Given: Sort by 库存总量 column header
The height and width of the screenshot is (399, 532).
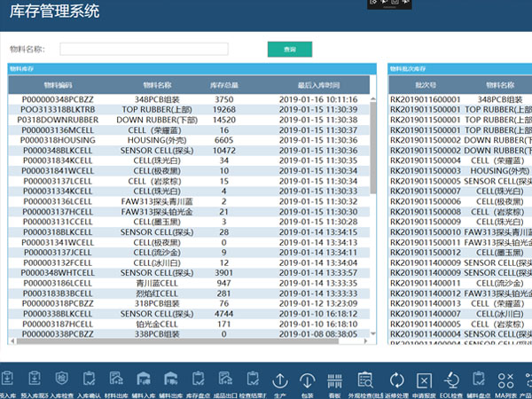Looking at the screenshot, I should pos(223,84).
